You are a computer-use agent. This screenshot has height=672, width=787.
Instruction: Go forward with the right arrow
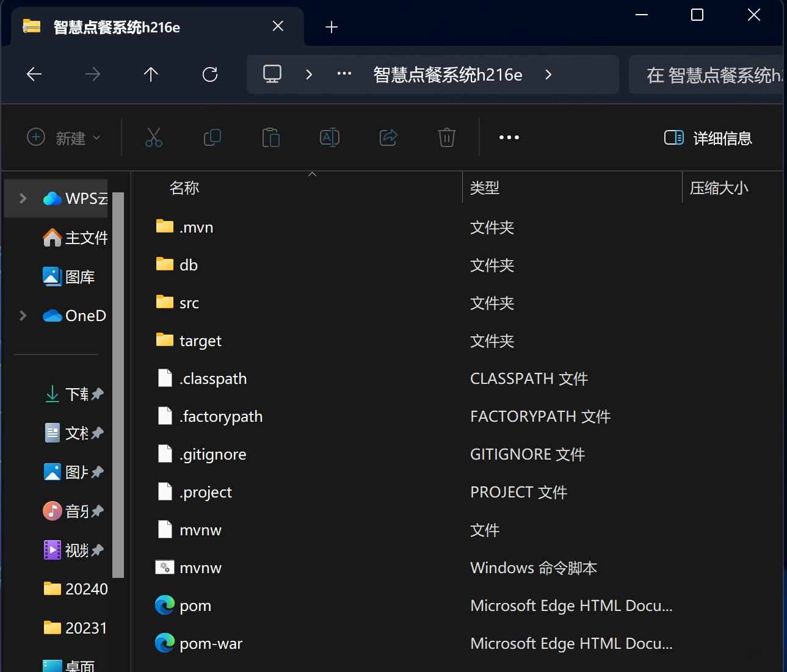pyautogui.click(x=93, y=74)
